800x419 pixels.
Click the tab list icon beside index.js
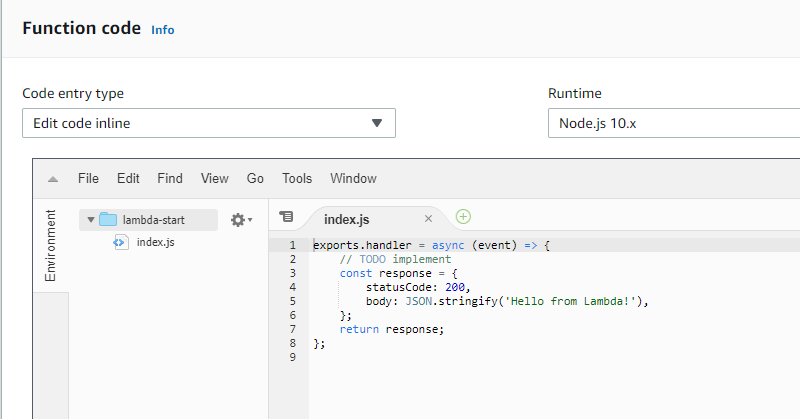tap(286, 217)
